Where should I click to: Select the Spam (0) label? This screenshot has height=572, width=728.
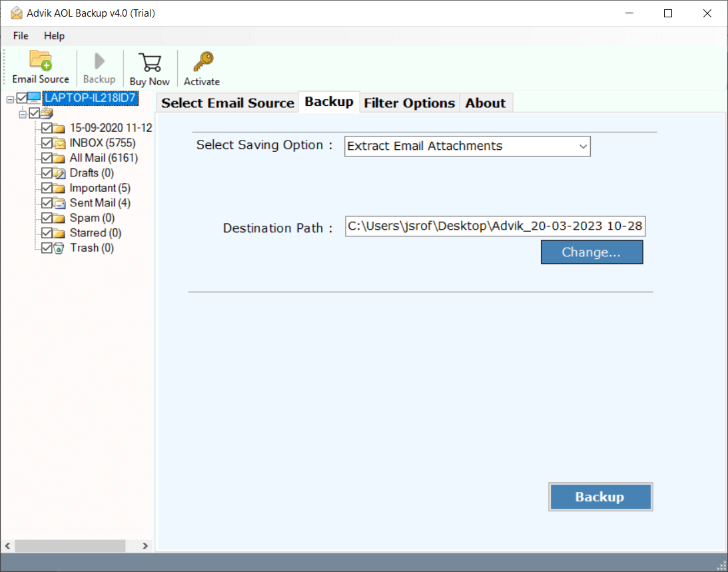point(93,218)
